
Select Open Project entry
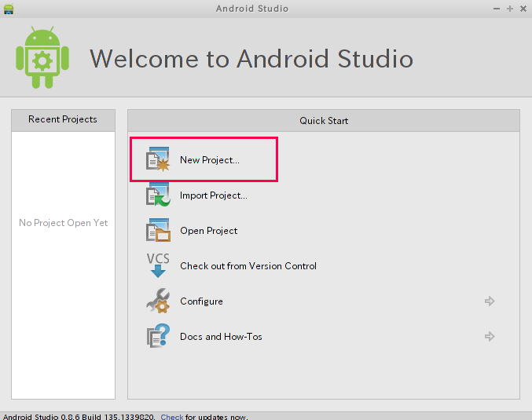click(x=209, y=231)
